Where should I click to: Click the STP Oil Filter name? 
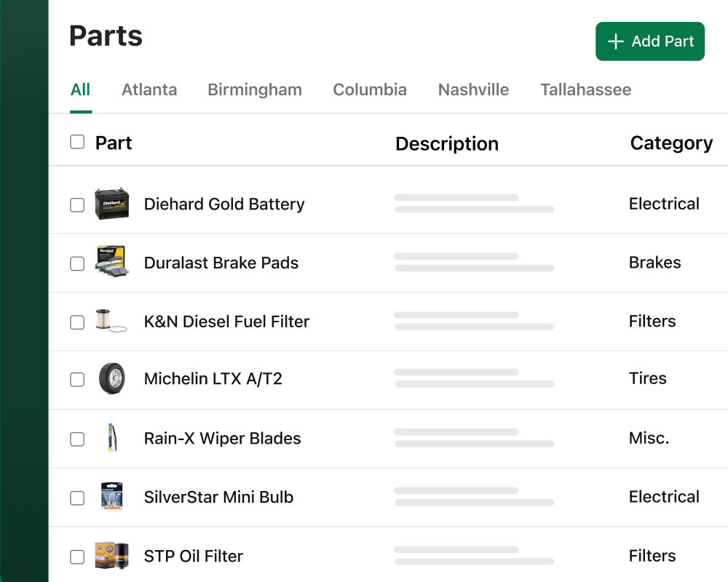coord(194,556)
